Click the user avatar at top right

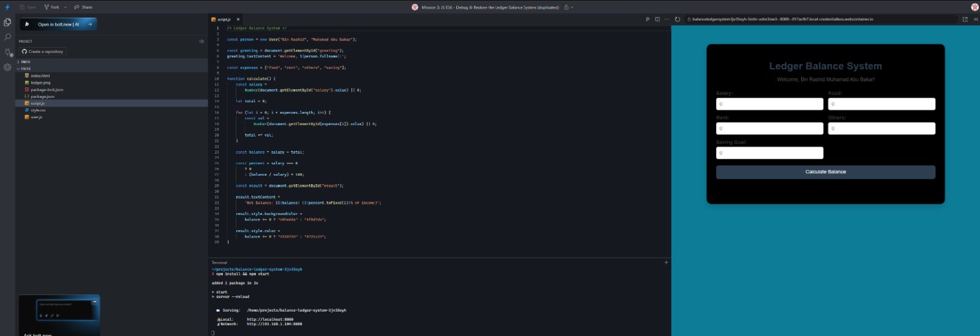[x=974, y=7]
